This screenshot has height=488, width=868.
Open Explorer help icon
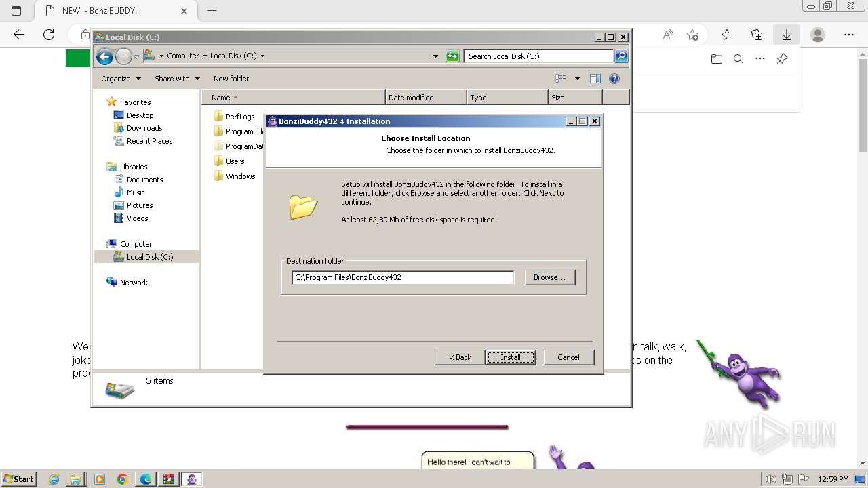coord(614,79)
